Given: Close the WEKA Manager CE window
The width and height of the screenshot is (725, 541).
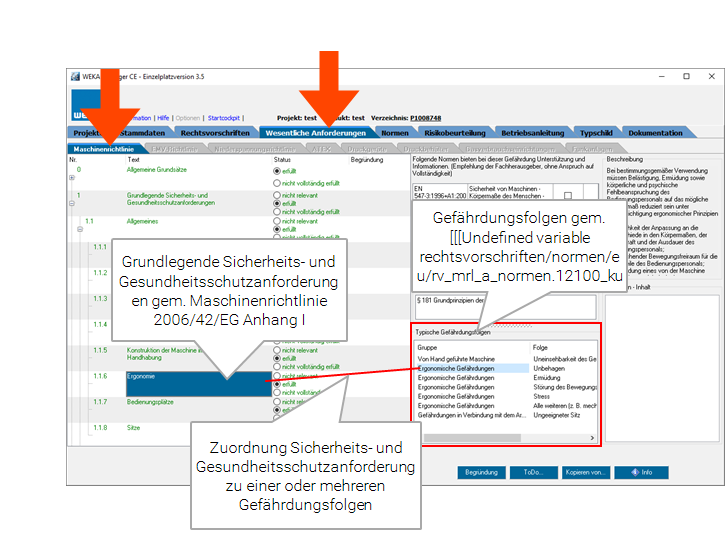Looking at the screenshot, I should (712, 76).
